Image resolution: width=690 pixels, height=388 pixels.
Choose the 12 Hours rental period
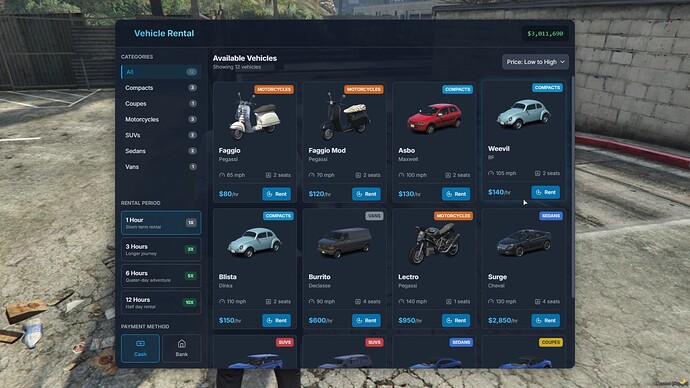tap(161, 303)
